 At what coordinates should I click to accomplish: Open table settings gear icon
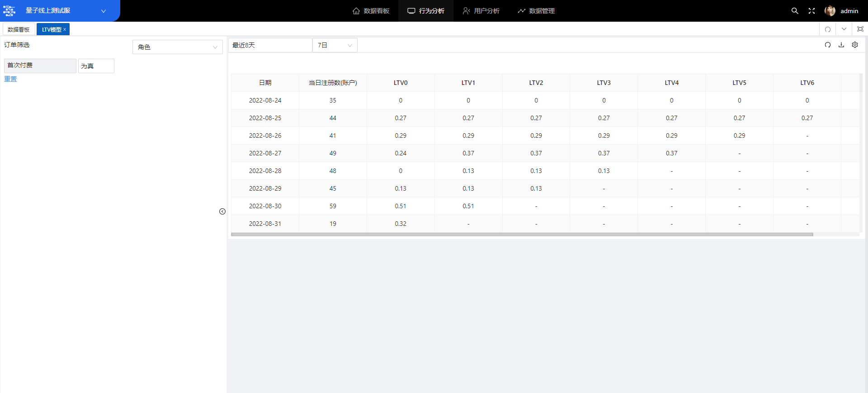[x=854, y=45]
